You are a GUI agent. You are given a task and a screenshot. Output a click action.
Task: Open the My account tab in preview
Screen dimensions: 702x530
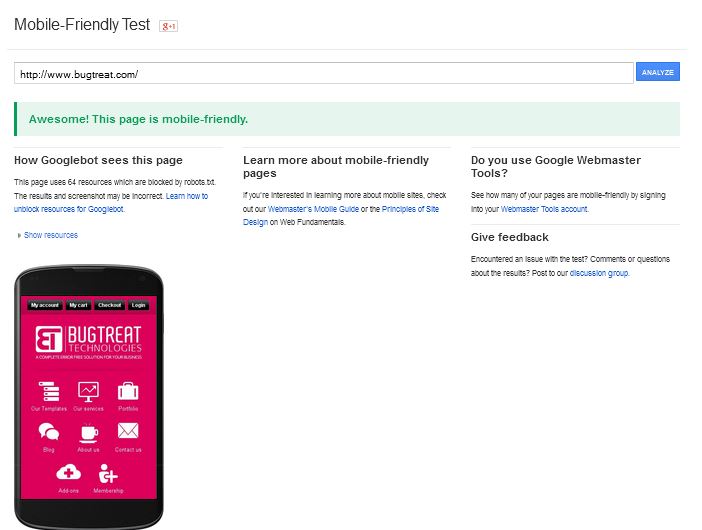pos(45,305)
